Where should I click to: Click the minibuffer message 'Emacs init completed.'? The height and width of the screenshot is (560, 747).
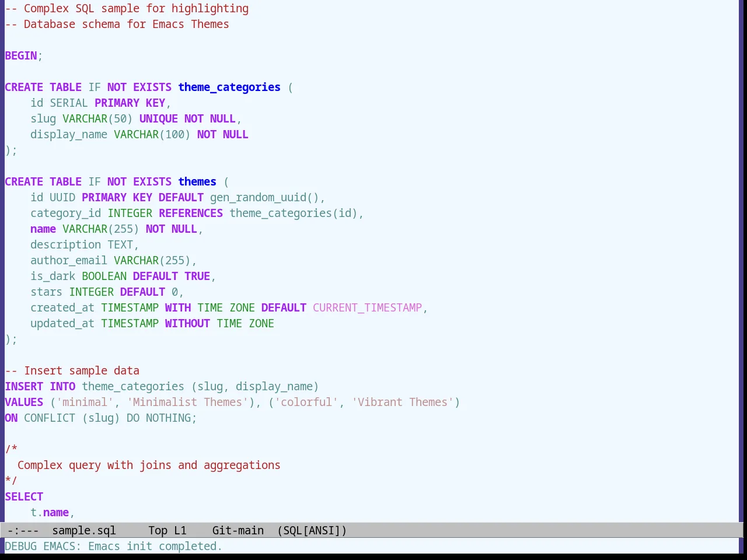(x=155, y=546)
